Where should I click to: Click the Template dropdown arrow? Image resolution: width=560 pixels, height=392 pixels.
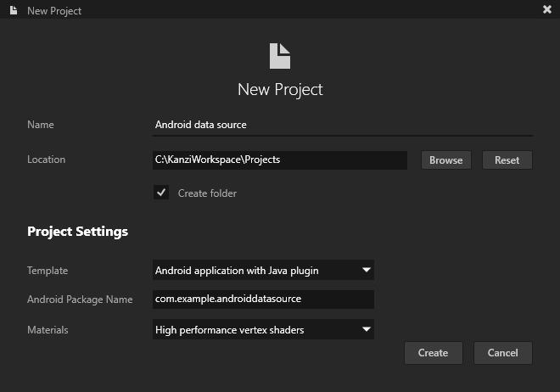click(x=366, y=271)
